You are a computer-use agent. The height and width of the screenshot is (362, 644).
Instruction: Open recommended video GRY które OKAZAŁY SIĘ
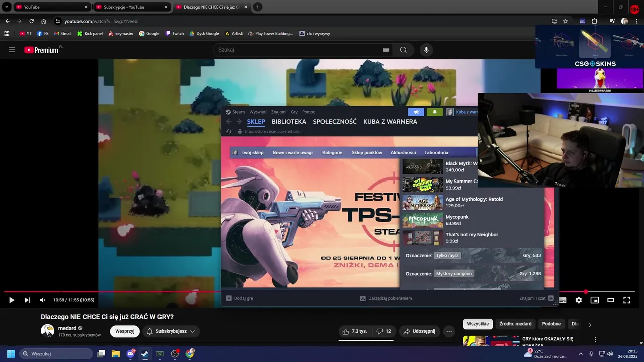[547, 342]
